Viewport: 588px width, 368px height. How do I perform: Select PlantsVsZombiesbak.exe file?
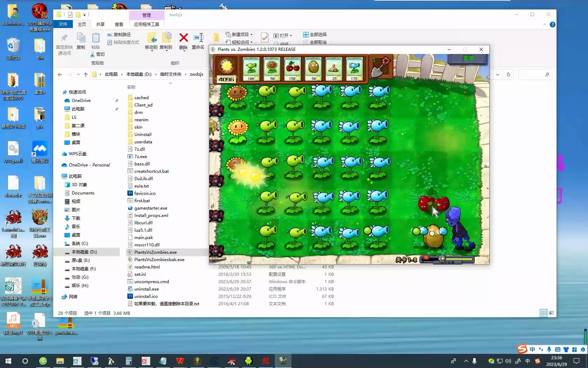coord(159,260)
